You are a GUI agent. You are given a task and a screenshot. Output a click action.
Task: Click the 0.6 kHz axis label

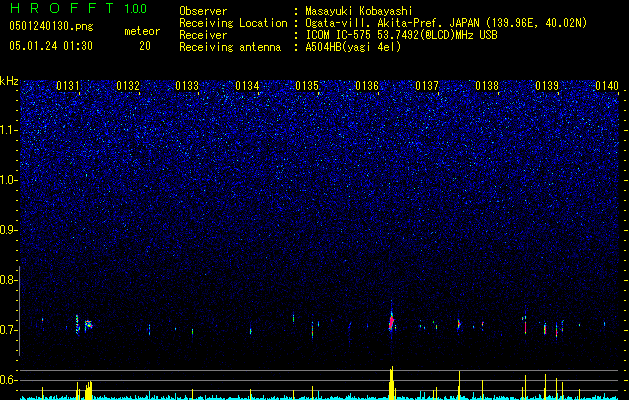[x=8, y=380]
